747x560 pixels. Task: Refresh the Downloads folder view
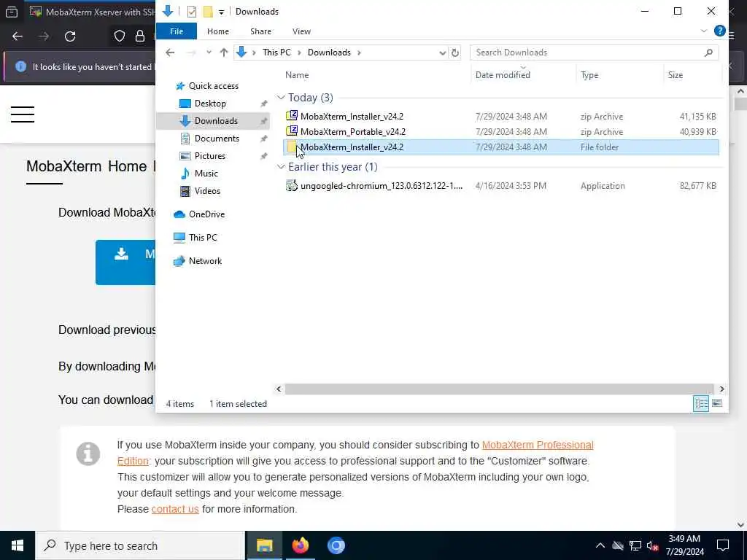tap(455, 52)
